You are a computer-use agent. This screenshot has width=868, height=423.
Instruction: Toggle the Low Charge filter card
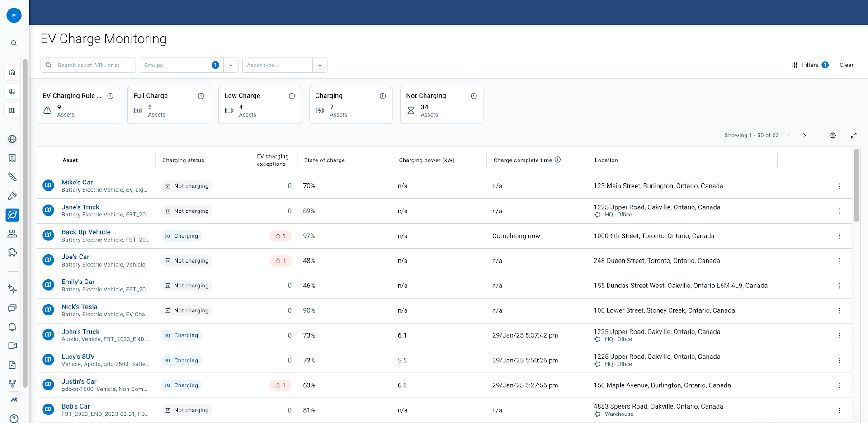click(x=259, y=105)
